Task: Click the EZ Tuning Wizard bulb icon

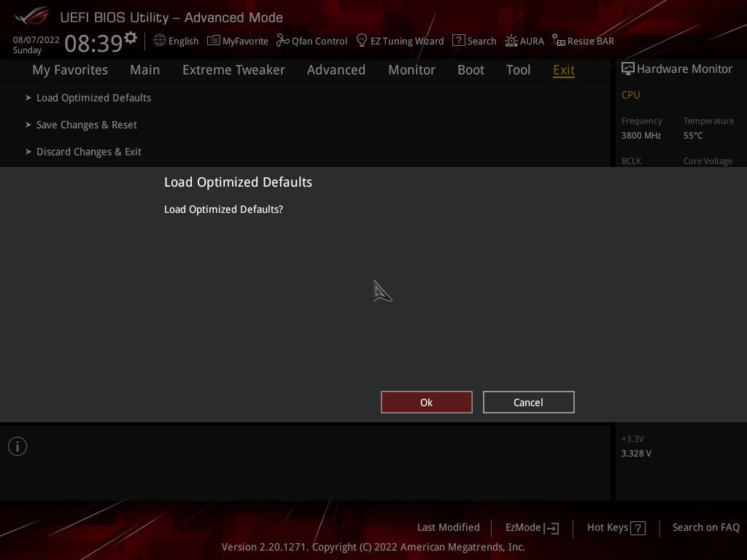Action: 362,41
